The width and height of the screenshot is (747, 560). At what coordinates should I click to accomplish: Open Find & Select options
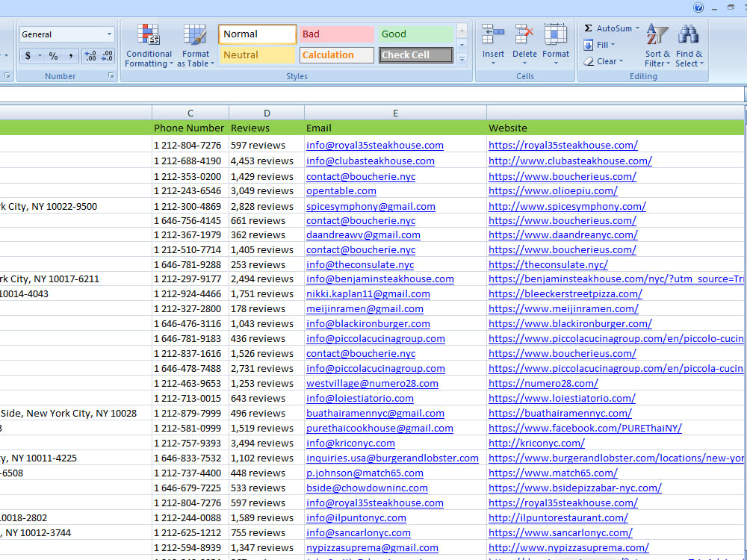tap(689, 45)
